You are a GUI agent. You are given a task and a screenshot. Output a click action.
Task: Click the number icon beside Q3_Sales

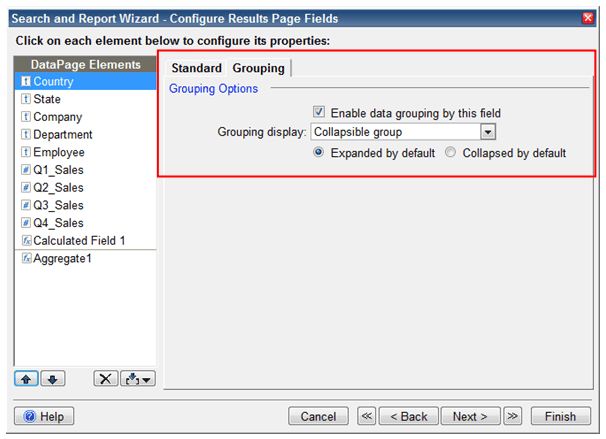26,205
